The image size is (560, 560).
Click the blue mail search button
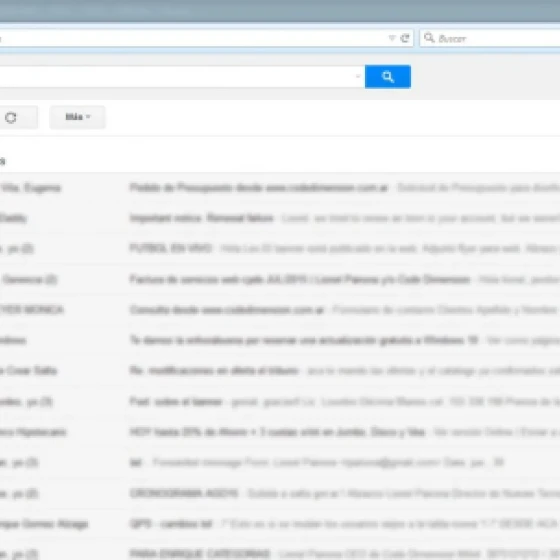(388, 76)
